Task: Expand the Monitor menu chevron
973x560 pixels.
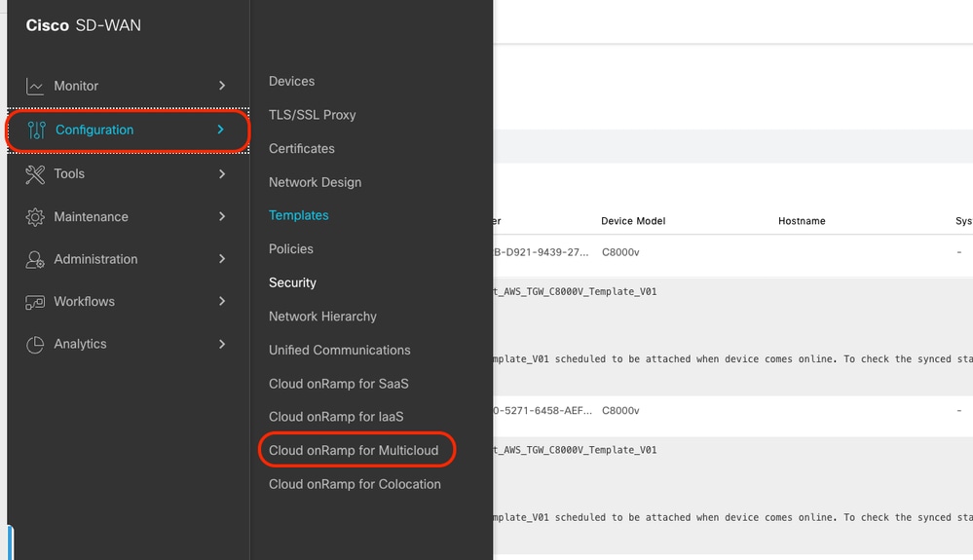Action: pyautogui.click(x=221, y=86)
